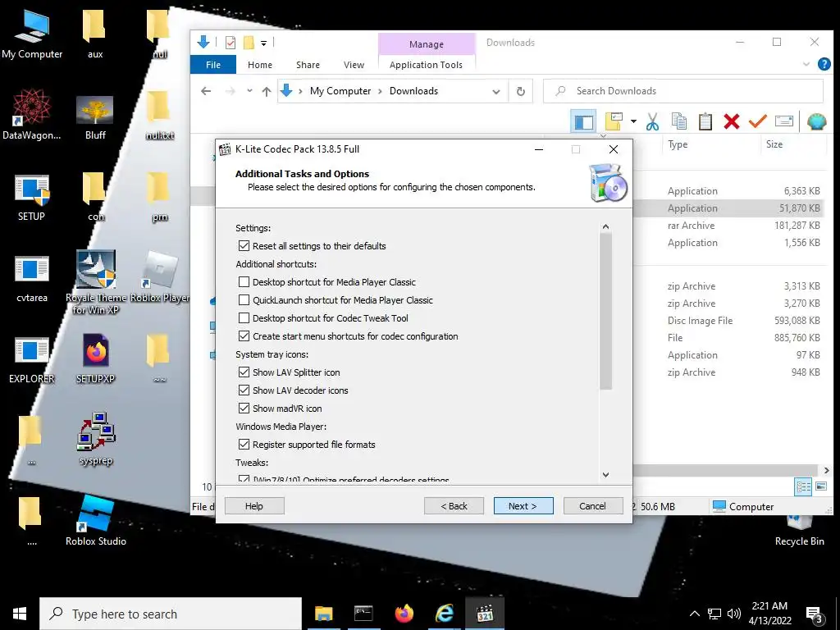Launch Firefox from the taskbar
This screenshot has width=840, height=630.
(x=404, y=614)
